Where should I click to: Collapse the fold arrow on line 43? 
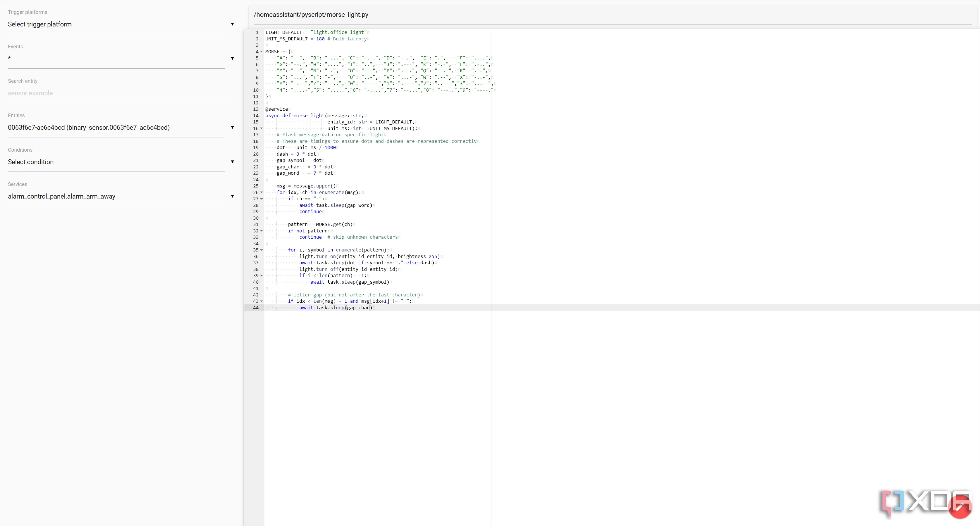[261, 301]
